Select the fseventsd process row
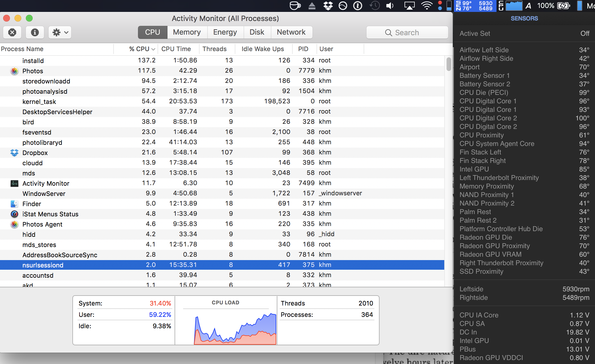This screenshot has height=364, width=595. (222, 132)
